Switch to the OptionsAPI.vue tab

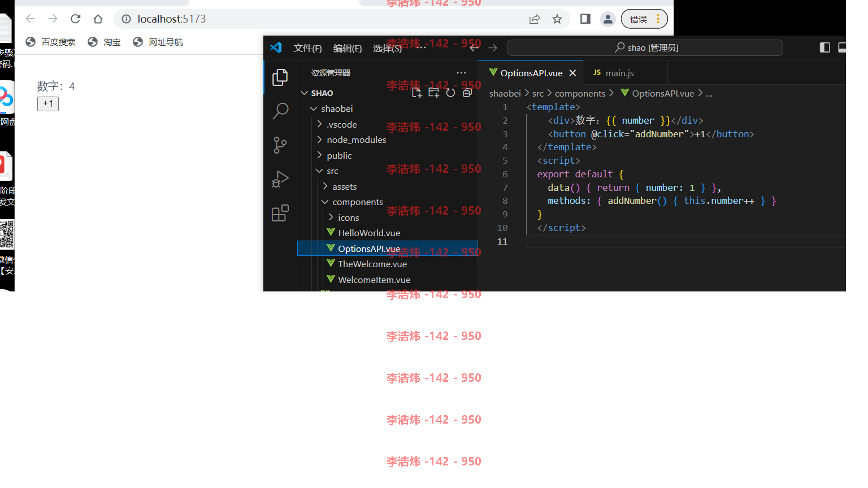[531, 73]
